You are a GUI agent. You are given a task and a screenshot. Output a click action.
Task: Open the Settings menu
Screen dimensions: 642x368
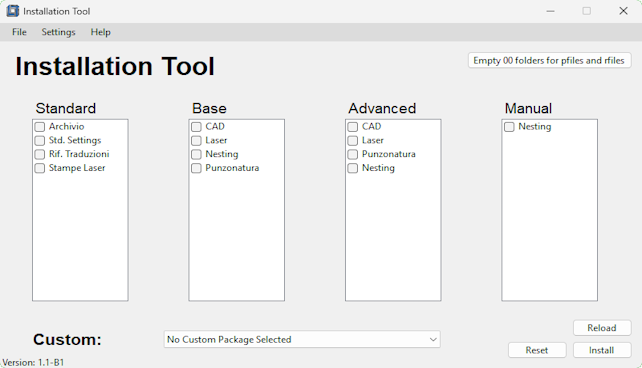58,32
